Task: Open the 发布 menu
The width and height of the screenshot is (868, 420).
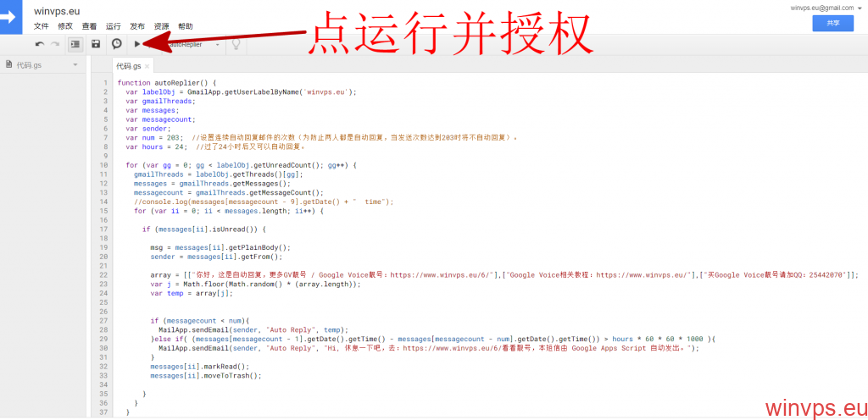Action: point(137,27)
